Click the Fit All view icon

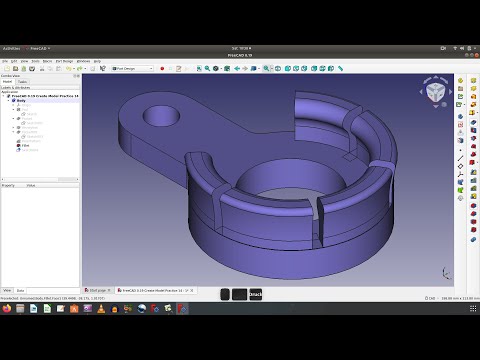(x=199, y=68)
